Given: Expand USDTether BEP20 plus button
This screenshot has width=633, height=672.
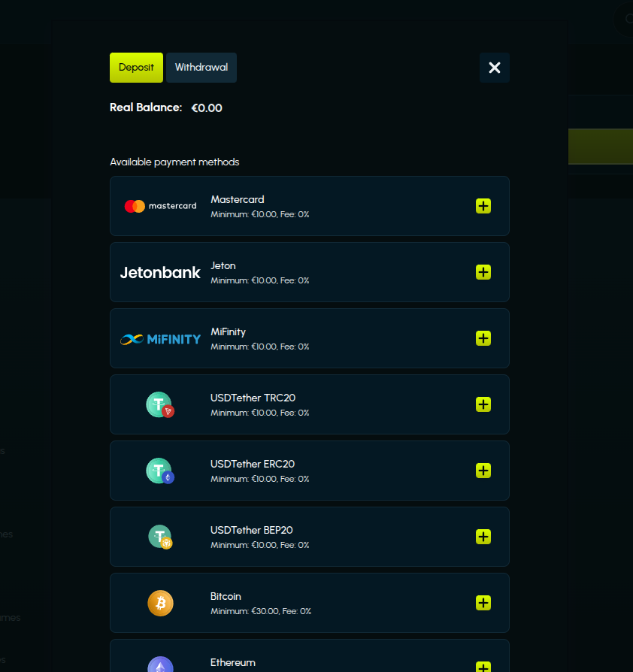Looking at the screenshot, I should pyautogui.click(x=483, y=537).
